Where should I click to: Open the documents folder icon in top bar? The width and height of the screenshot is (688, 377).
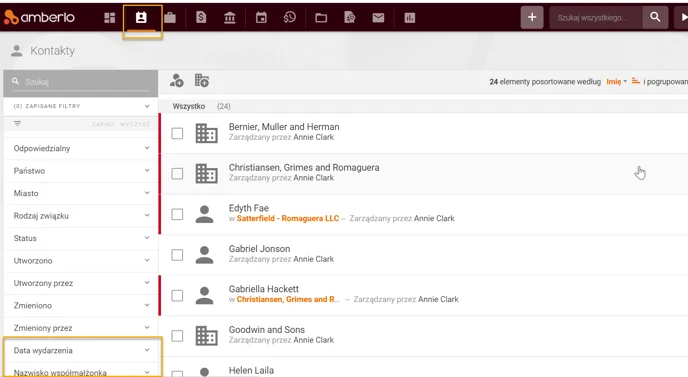tap(321, 18)
